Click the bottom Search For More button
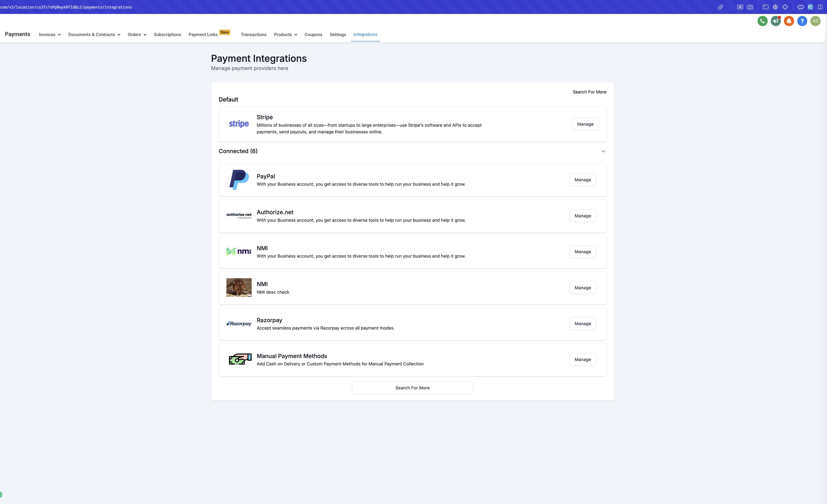This screenshot has height=504, width=827. tap(412, 388)
